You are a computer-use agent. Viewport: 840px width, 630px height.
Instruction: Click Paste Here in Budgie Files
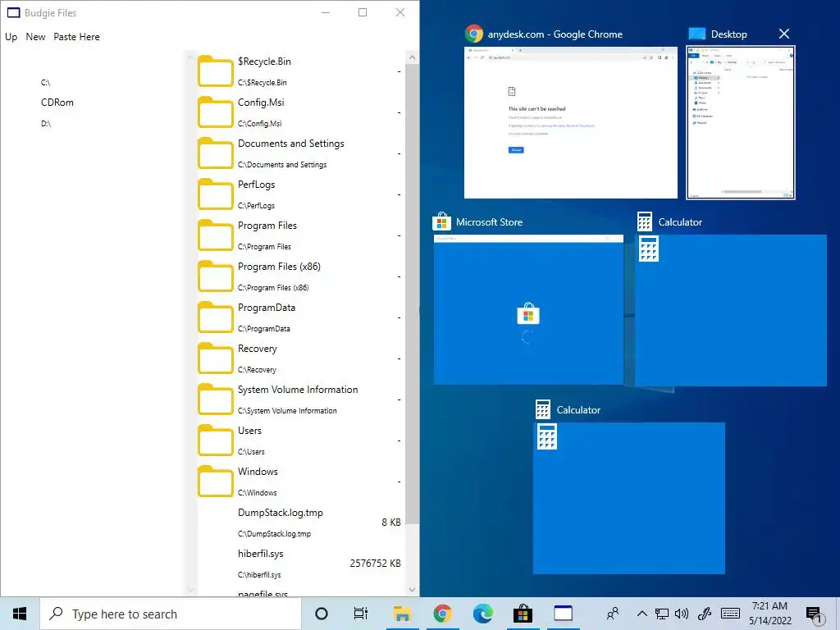[76, 37]
